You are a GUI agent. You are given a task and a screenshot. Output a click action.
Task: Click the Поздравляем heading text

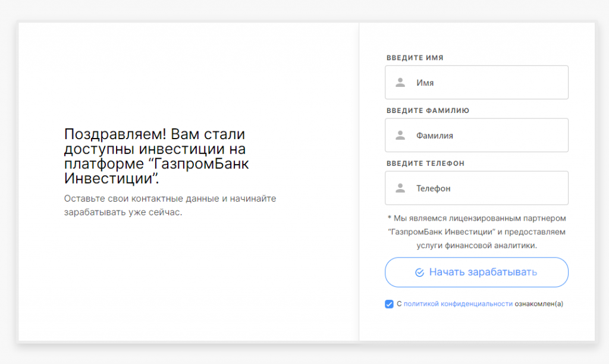pyautogui.click(x=156, y=156)
